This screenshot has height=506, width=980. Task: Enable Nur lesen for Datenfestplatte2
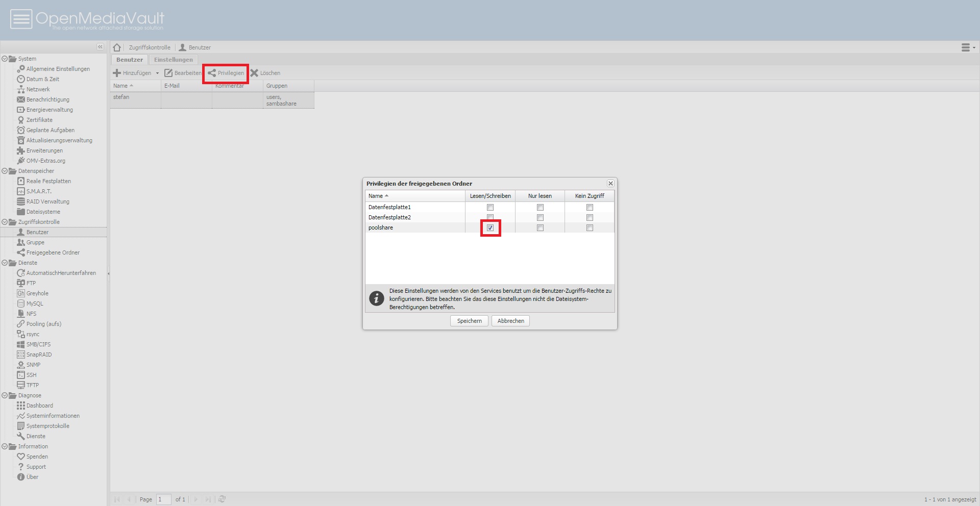click(x=540, y=218)
